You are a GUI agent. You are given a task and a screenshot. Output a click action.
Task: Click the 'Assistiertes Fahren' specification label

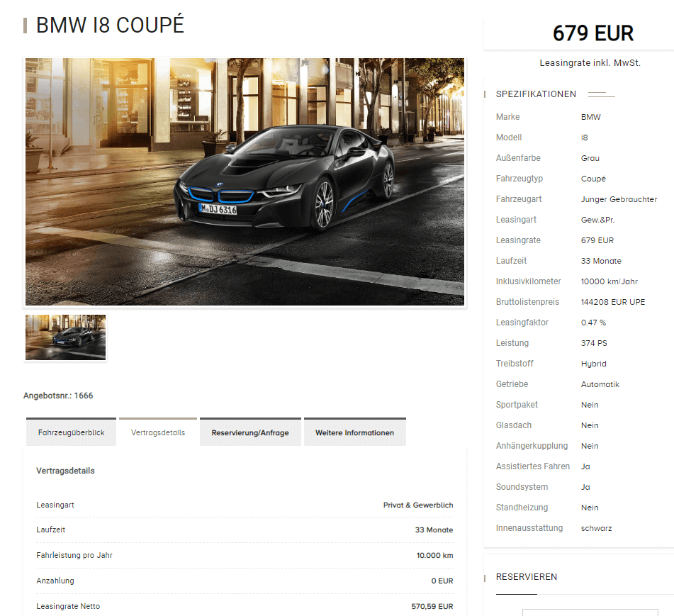(532, 466)
